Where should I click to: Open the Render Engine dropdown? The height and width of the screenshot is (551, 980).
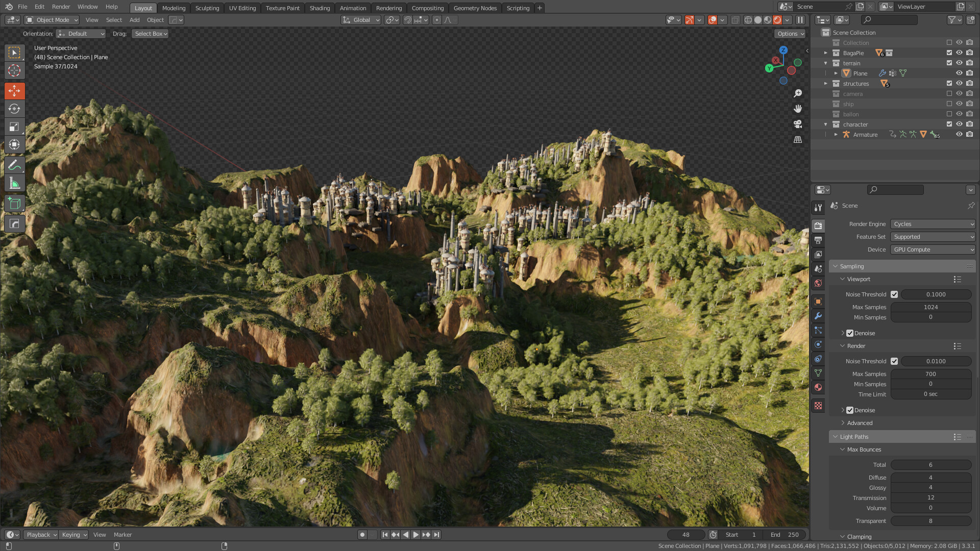point(932,224)
